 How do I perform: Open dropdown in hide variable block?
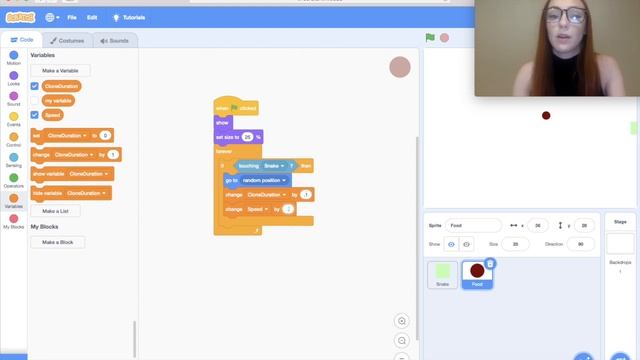[x=86, y=193]
